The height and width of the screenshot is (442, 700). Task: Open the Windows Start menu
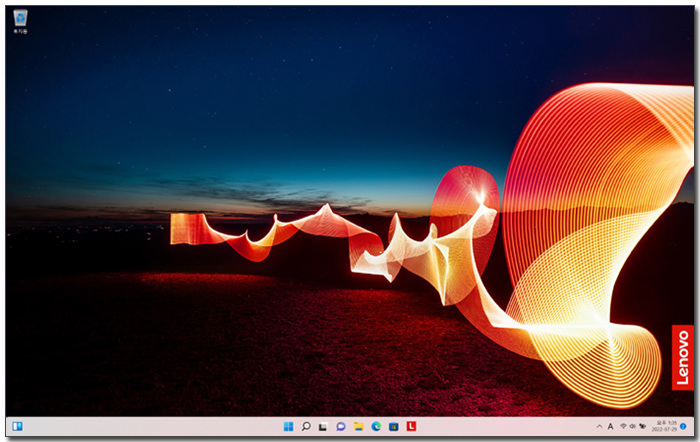[288, 426]
